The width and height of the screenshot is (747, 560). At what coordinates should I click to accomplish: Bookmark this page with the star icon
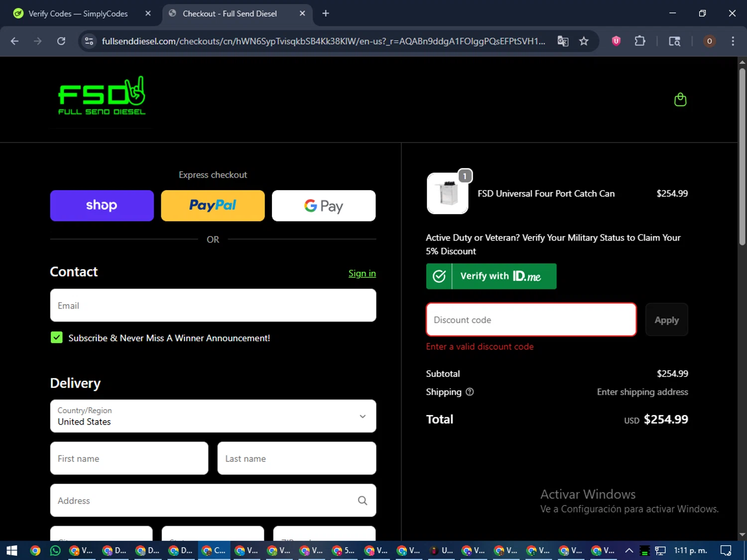click(584, 41)
